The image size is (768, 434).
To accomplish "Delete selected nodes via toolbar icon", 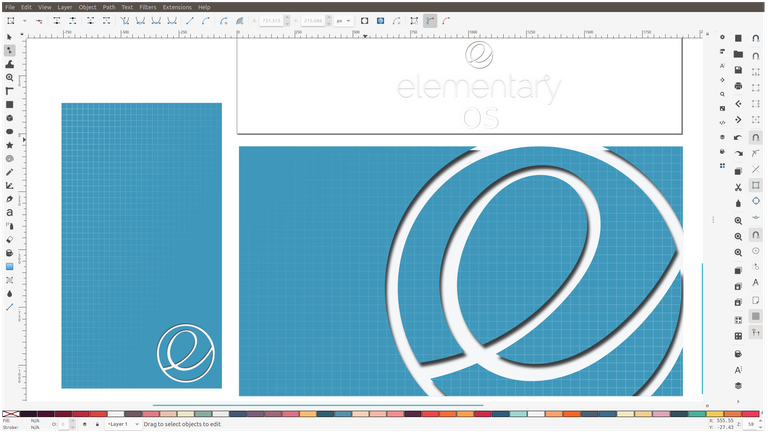I will [x=39, y=21].
